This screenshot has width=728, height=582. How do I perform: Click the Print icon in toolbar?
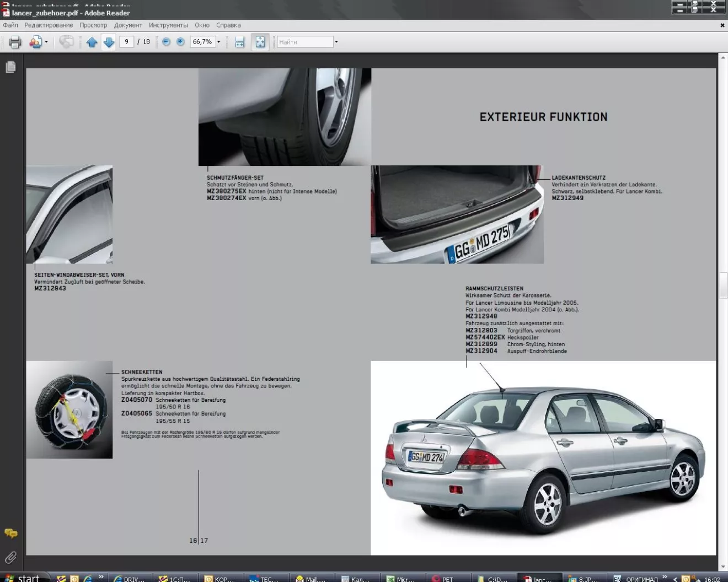click(x=15, y=42)
